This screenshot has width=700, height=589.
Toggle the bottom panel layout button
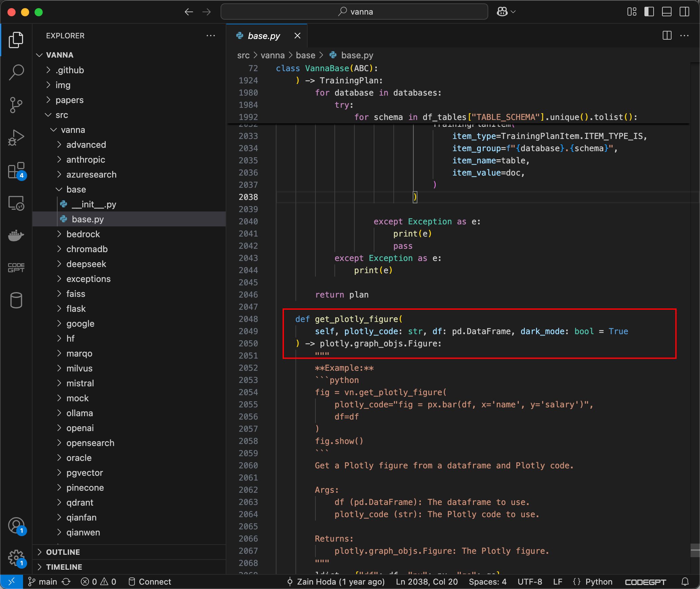(666, 12)
